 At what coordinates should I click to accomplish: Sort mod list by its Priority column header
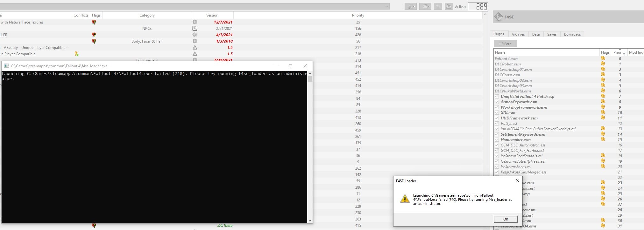tap(358, 15)
